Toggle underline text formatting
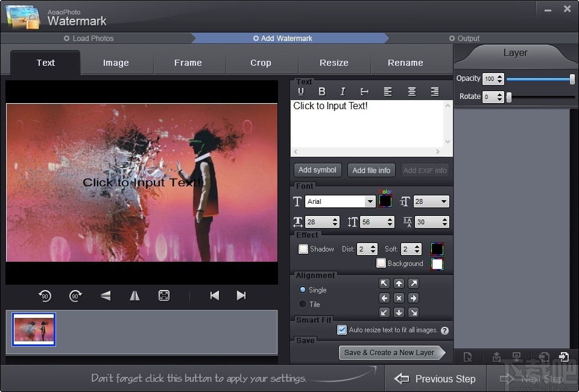This screenshot has width=579, height=392. [x=301, y=92]
